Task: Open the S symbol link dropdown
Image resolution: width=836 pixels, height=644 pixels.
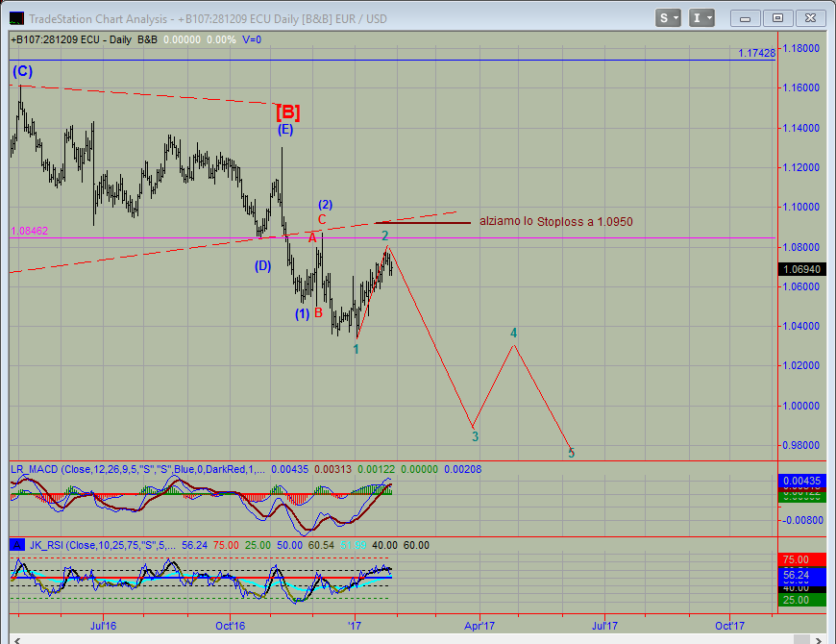Action: coord(668,18)
